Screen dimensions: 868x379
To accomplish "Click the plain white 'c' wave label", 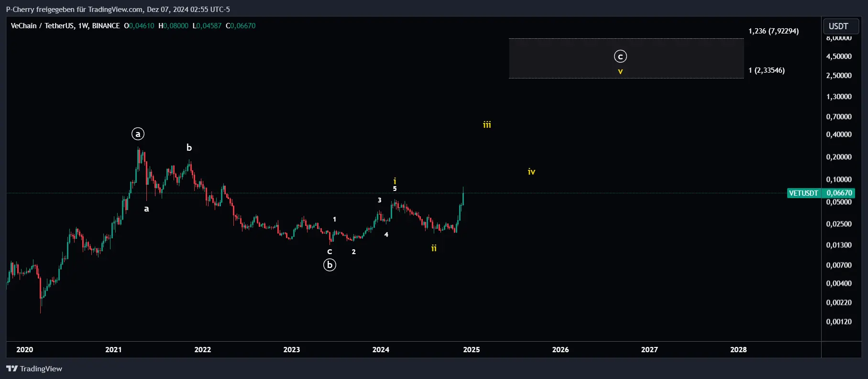I will [330, 252].
